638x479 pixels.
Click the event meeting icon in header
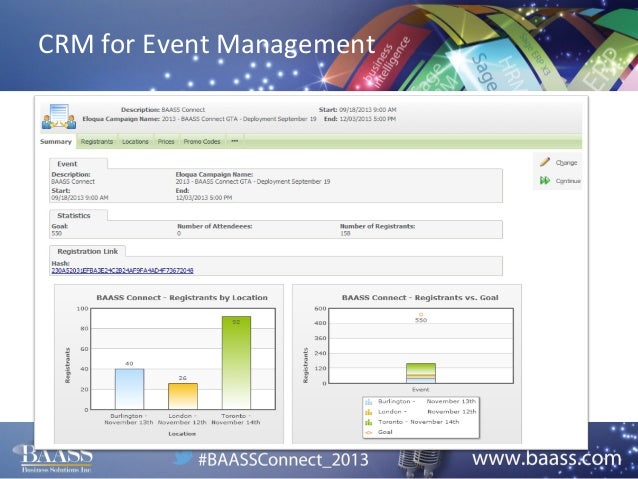click(x=59, y=117)
